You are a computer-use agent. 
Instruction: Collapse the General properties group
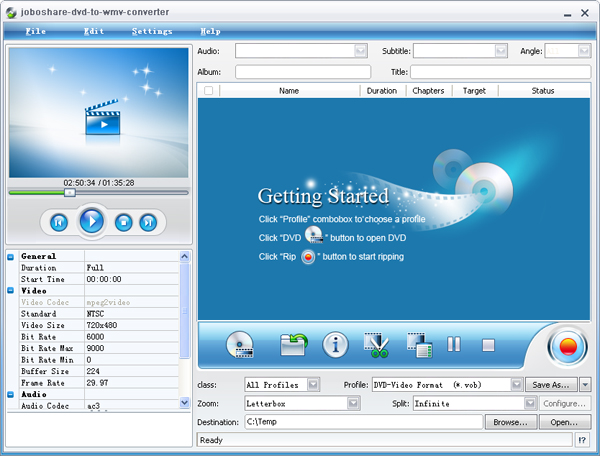click(11, 256)
